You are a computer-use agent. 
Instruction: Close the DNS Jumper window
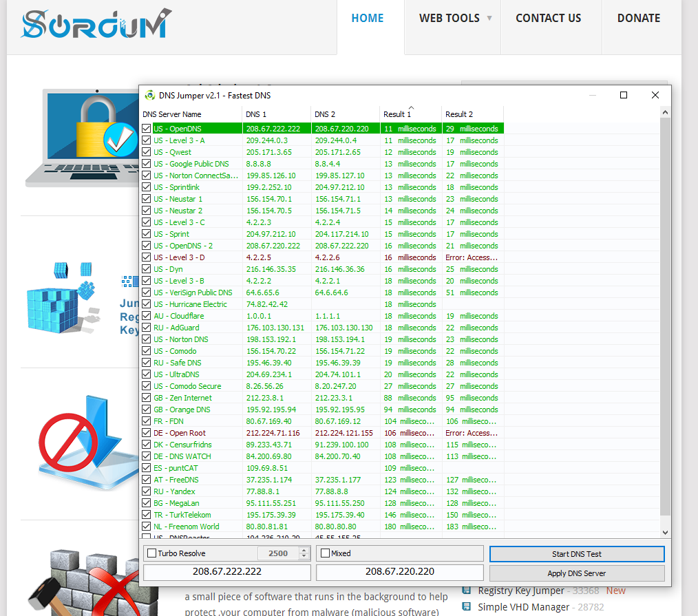tap(655, 95)
